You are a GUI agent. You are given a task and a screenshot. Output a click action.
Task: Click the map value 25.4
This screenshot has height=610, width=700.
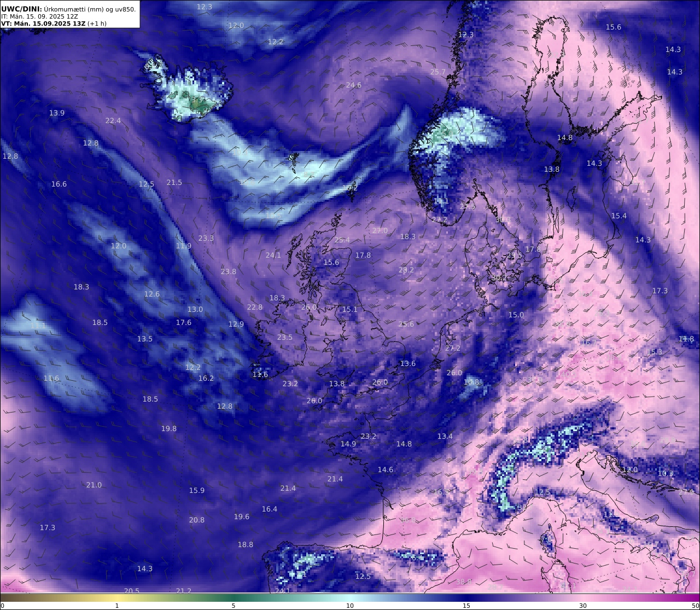(342, 240)
